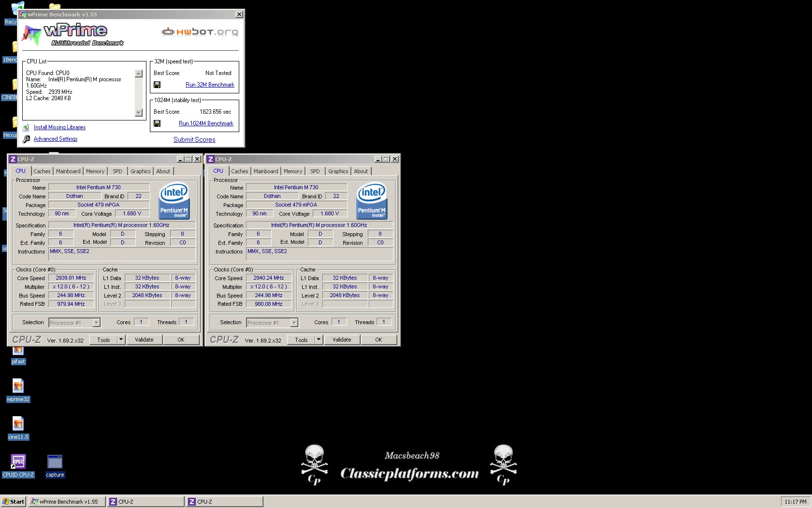The height and width of the screenshot is (508, 812).
Task: Click the Advanced Settings wrench icon
Action: [26, 139]
